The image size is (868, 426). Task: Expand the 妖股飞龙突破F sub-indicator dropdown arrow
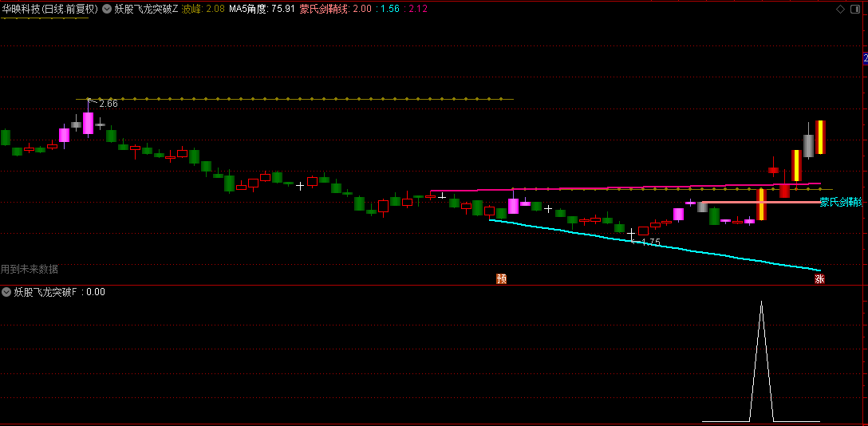(6, 291)
